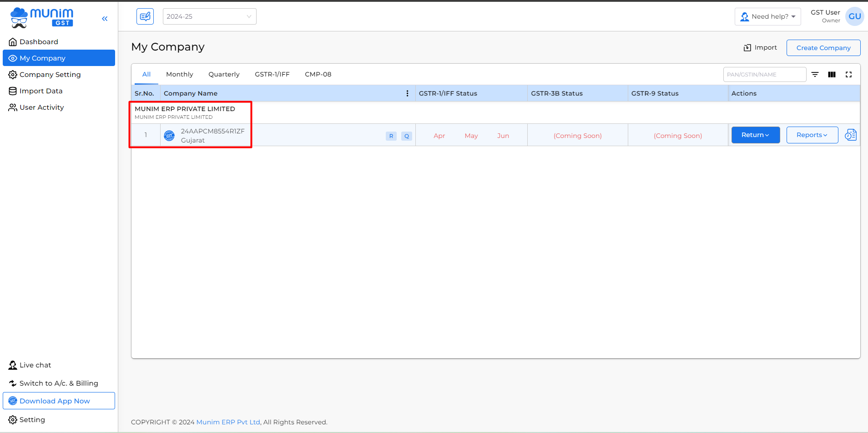
Task: Focus the PAN/GSTIN/NAME search field
Action: tap(765, 74)
